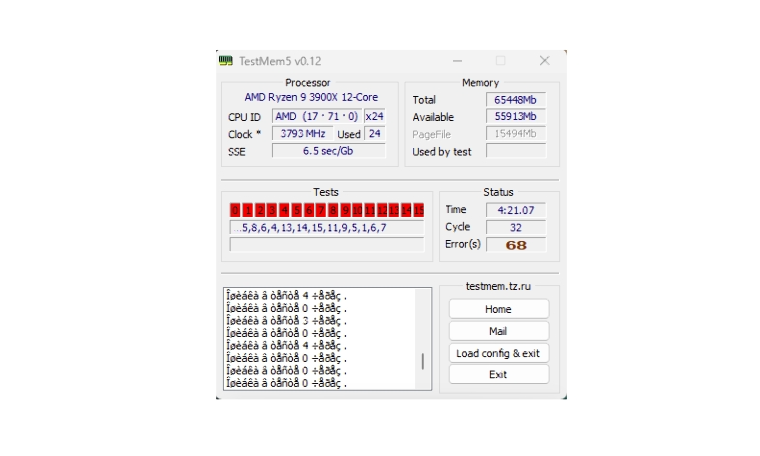The image size is (760, 456).
Task: Select red test block 12
Action: (382, 210)
